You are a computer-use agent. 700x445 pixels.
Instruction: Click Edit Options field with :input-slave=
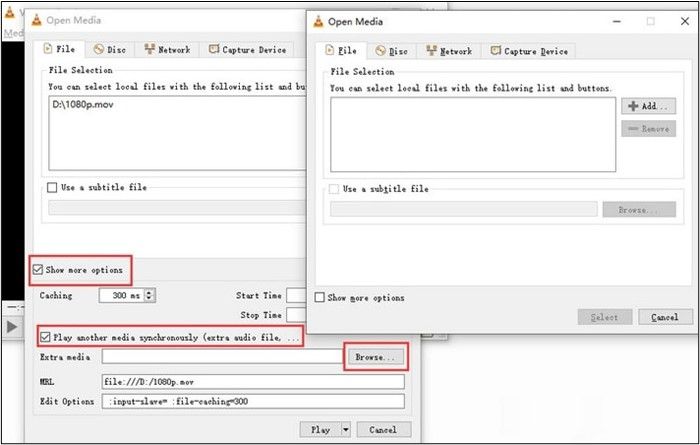(x=253, y=401)
